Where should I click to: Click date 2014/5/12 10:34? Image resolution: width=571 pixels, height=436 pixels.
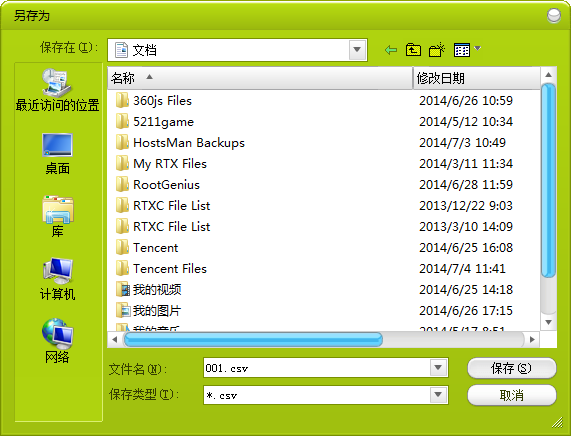click(466, 122)
